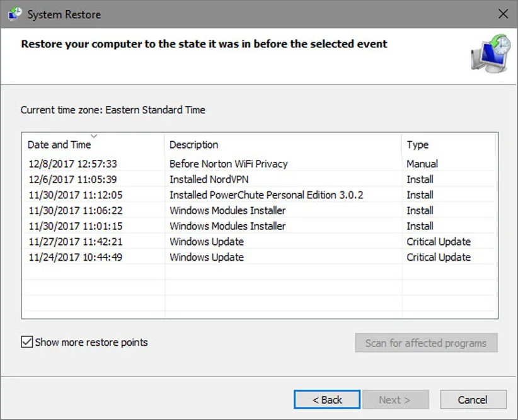Click Scan for affected programs button
The image size is (518, 420).
tap(426, 343)
